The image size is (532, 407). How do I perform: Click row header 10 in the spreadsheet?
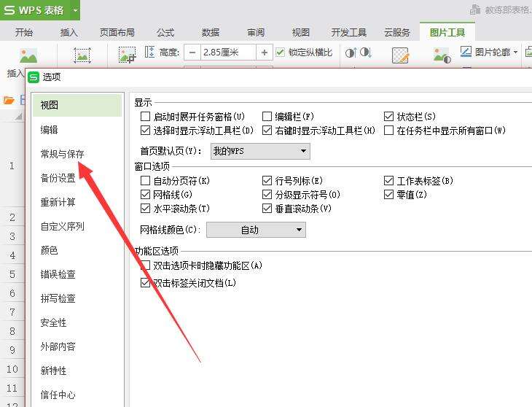[12, 369]
